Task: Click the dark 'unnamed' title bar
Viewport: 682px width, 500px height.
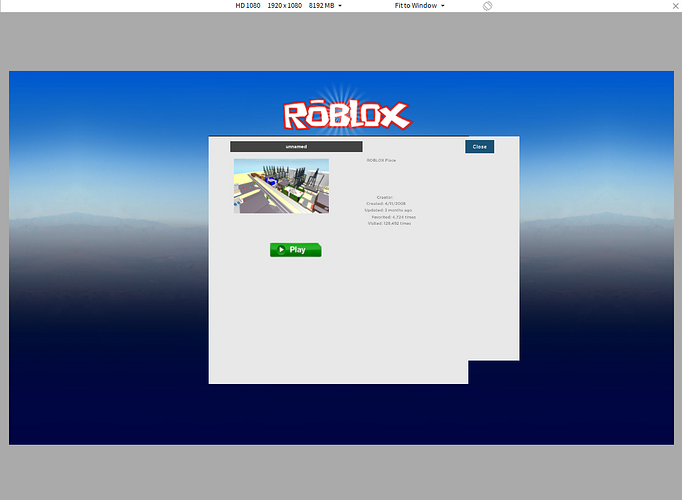Action: click(x=296, y=147)
